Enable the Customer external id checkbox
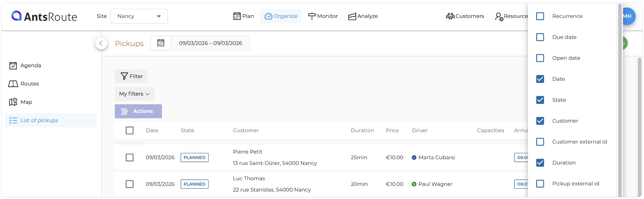The height and width of the screenshot is (199, 644). [540, 142]
